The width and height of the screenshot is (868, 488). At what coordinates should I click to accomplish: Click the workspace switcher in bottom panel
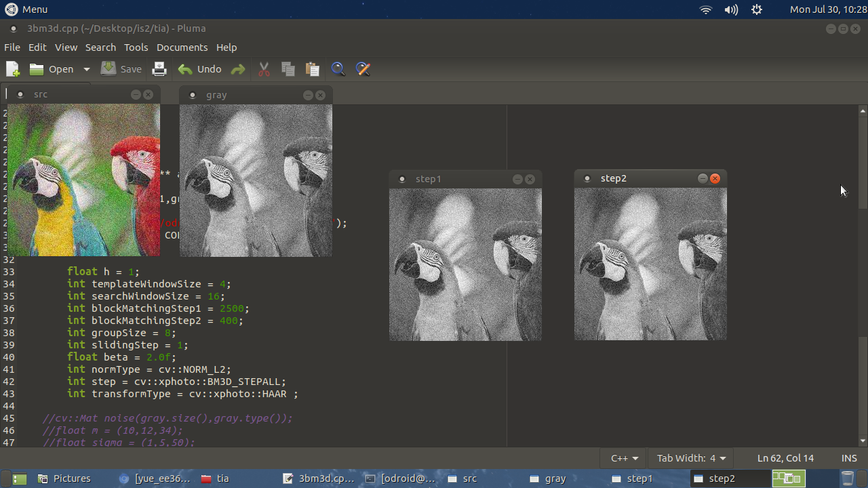click(x=789, y=479)
